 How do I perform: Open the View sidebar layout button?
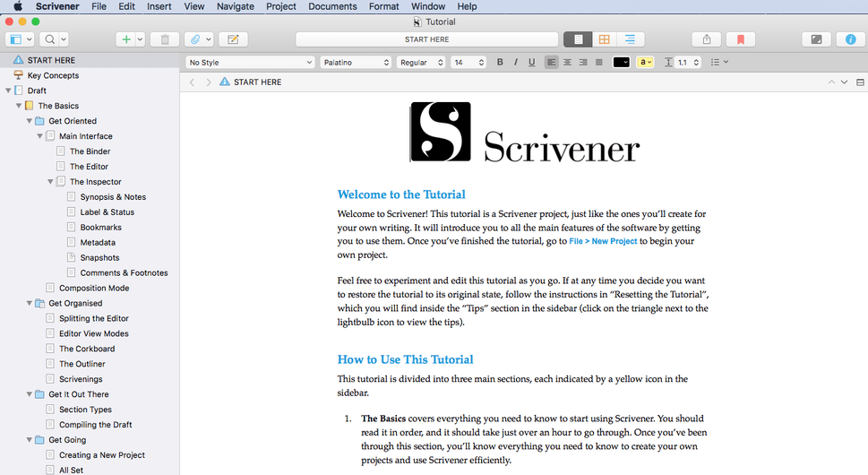click(21, 39)
